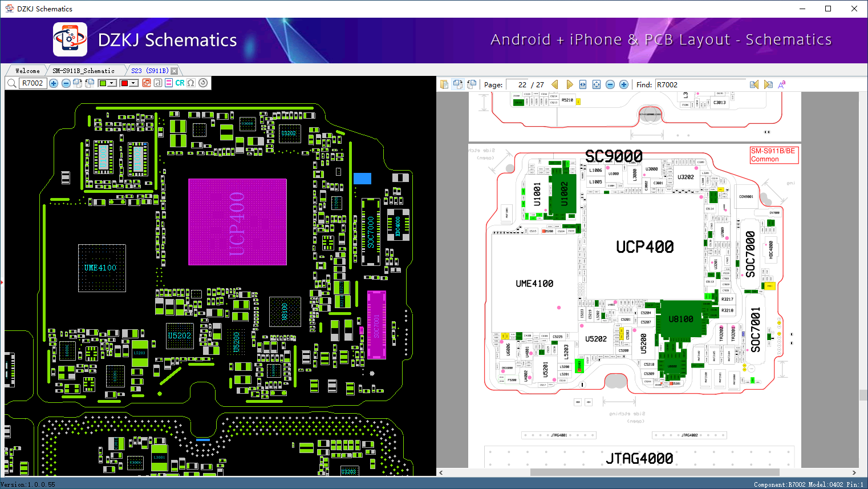Rotate schematic page counterclockwise
The image size is (868, 489).
[472, 84]
